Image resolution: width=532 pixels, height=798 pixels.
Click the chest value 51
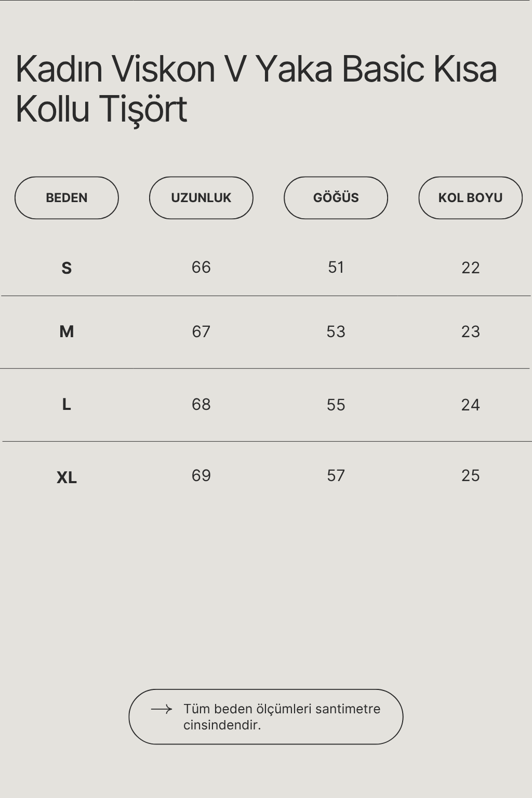[336, 267]
